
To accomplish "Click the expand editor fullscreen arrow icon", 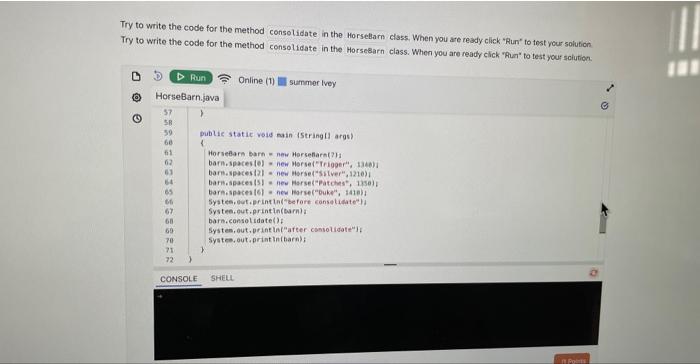I will (x=610, y=88).
